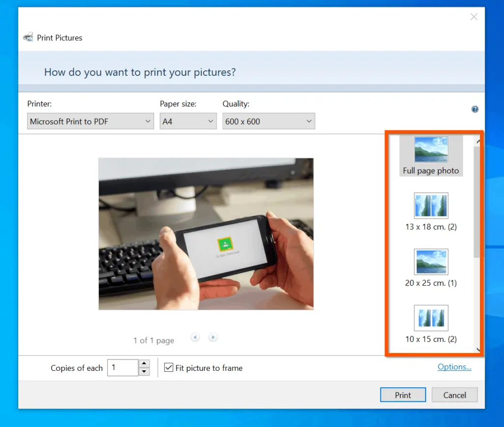This screenshot has width=504, height=427.
Task: Go to the next page arrow
Action: point(213,337)
